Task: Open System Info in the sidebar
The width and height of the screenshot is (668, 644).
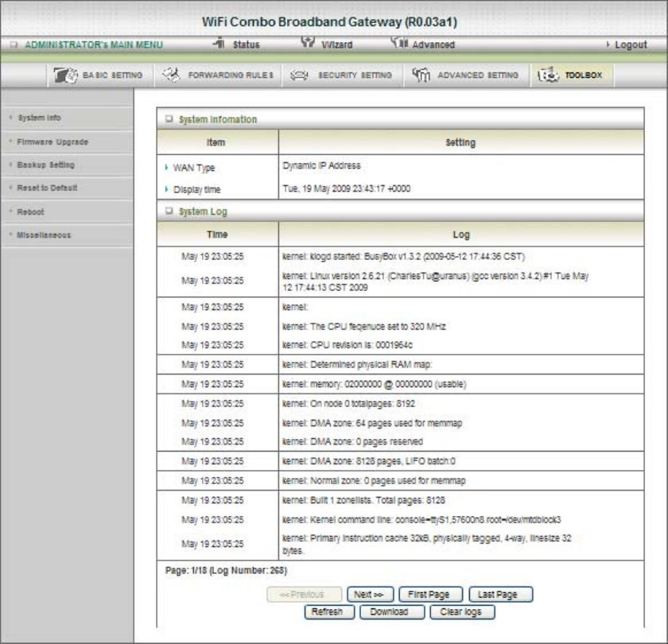Action: [x=39, y=118]
